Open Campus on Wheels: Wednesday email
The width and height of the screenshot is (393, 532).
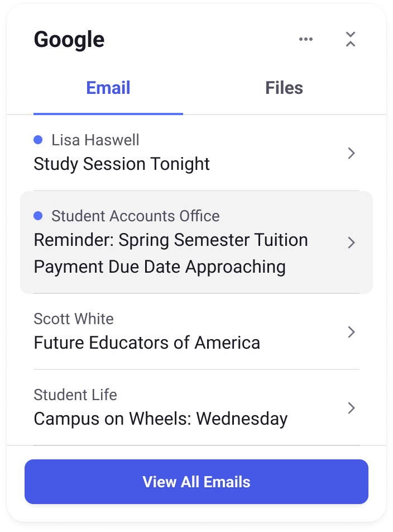[161, 419]
